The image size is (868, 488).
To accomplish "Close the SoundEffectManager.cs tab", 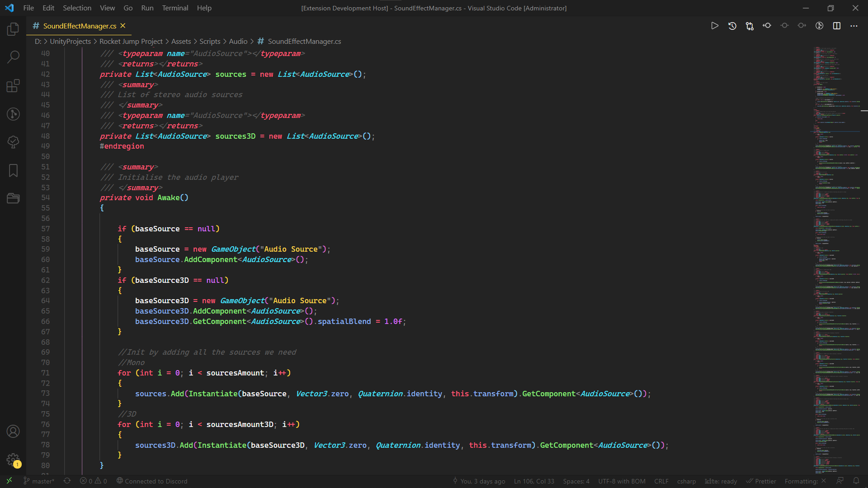I will (x=123, y=26).
